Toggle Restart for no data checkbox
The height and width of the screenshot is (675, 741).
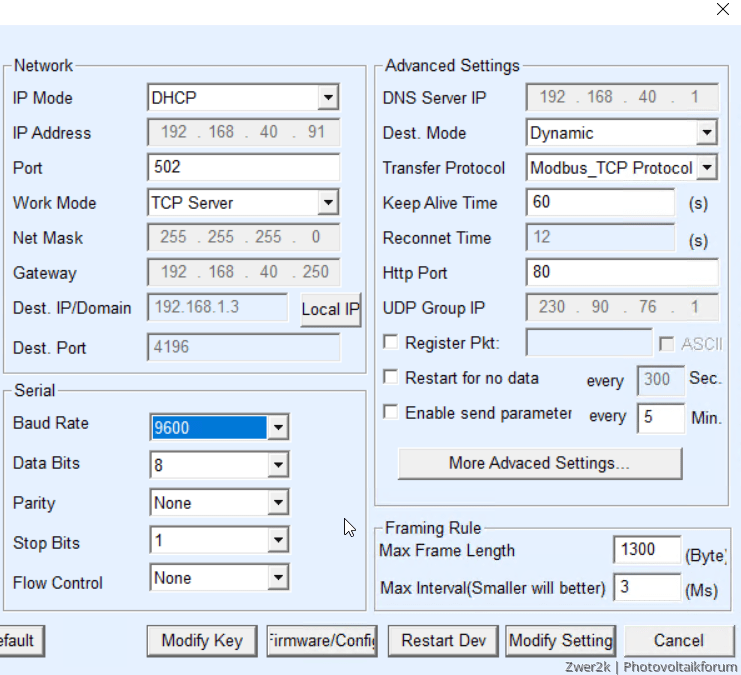tap(391, 378)
